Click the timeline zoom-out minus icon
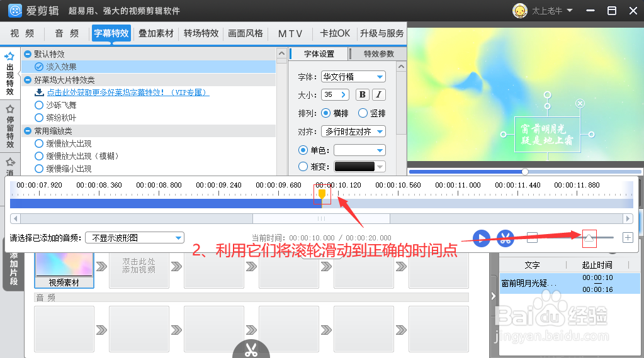Image resolution: width=644 pixels, height=358 pixels. [533, 238]
